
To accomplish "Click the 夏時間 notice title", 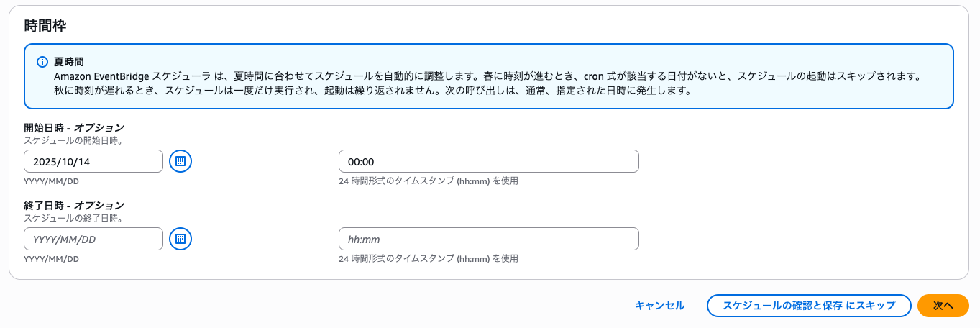I will click(x=69, y=63).
